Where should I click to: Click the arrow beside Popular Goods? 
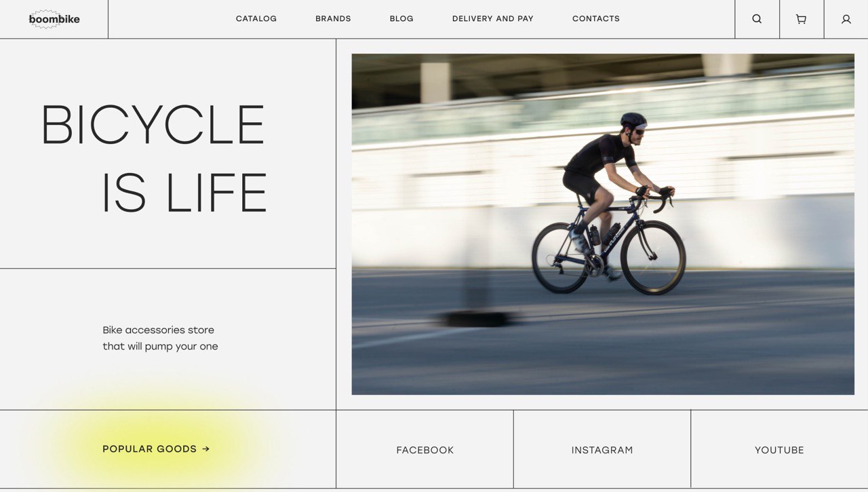pos(206,449)
